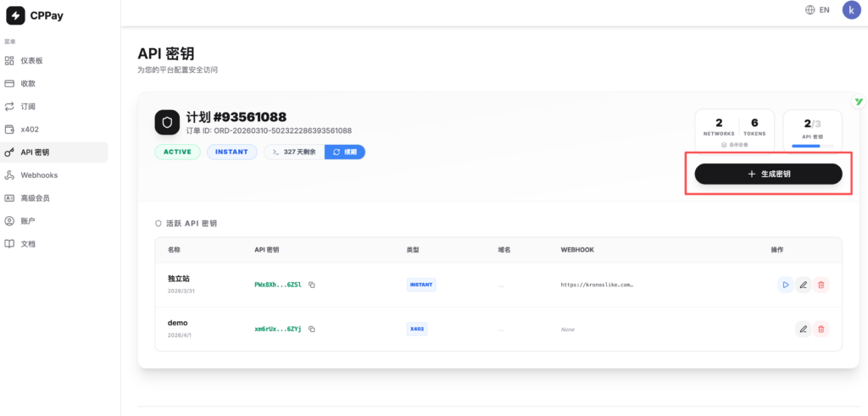Delete the demo API key using trash icon
The image size is (868, 416).
pyautogui.click(x=821, y=329)
